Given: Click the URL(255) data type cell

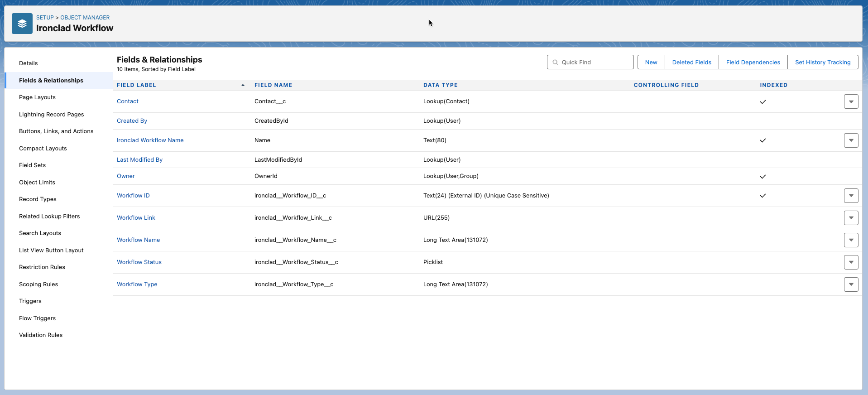Looking at the screenshot, I should [x=436, y=218].
